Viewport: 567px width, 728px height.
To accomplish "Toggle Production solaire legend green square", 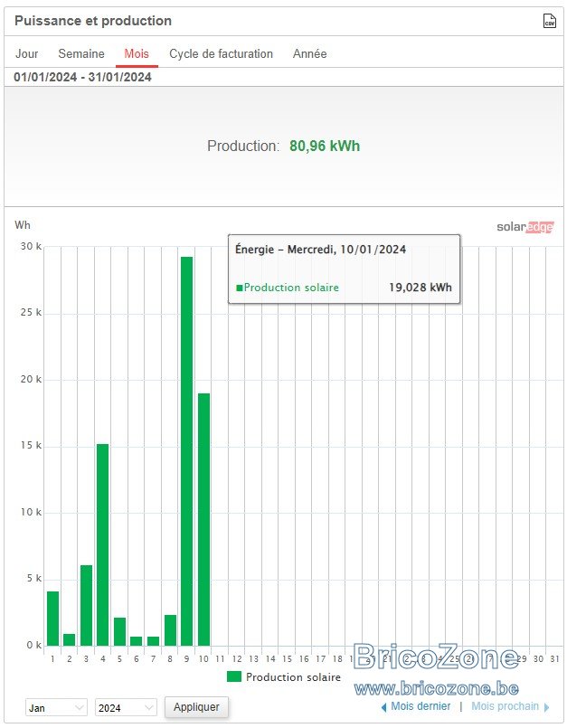I will pos(234,676).
